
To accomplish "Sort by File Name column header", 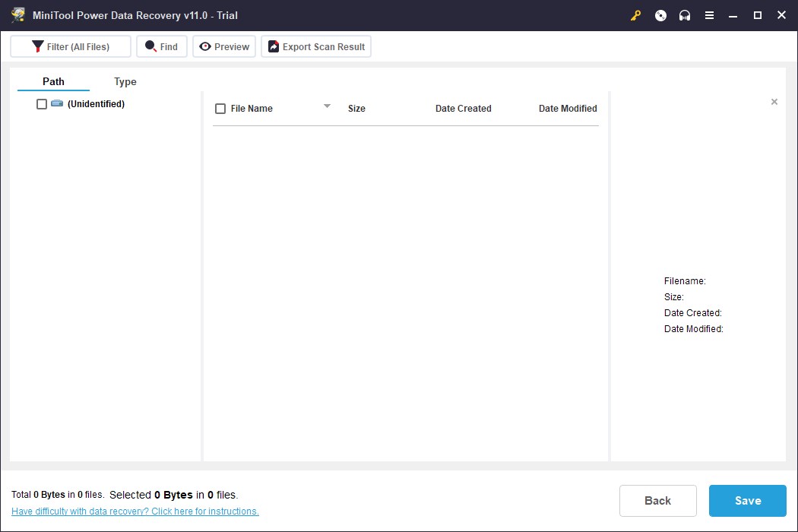I will (x=252, y=109).
